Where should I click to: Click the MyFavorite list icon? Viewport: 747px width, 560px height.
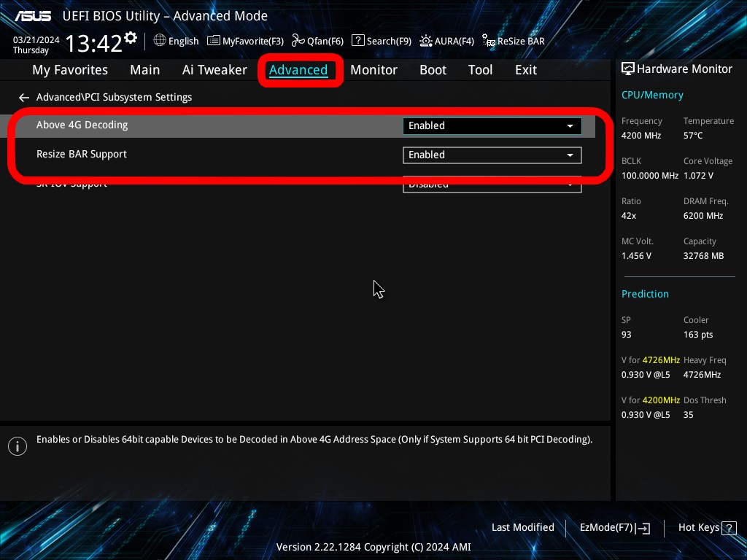pos(214,41)
